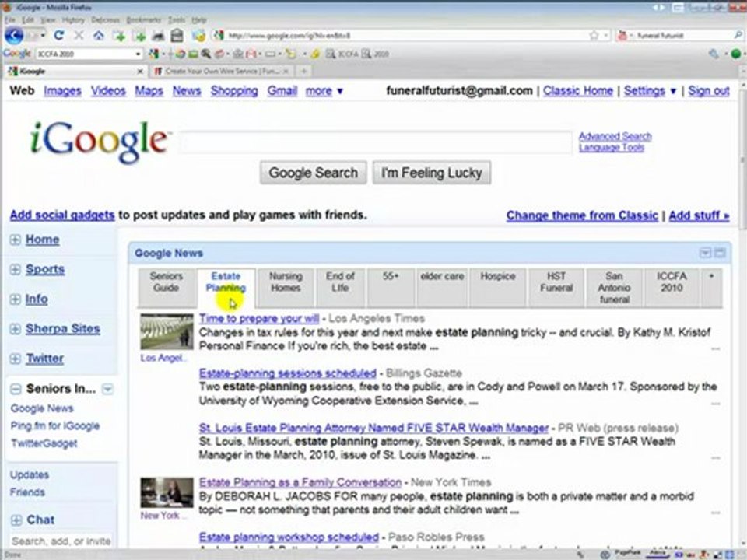Click the Los Angeles Times story thumbnail
Image resolution: width=747 pixels, height=560 pixels.
coord(167,331)
